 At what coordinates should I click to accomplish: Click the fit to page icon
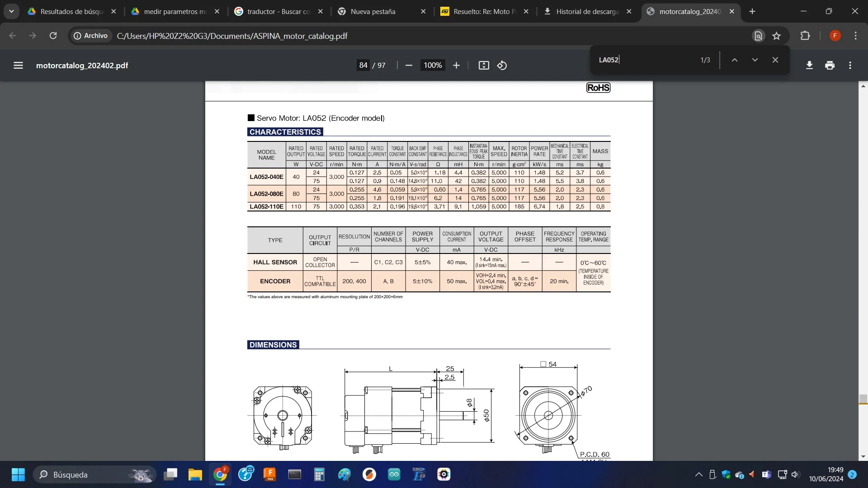(484, 66)
